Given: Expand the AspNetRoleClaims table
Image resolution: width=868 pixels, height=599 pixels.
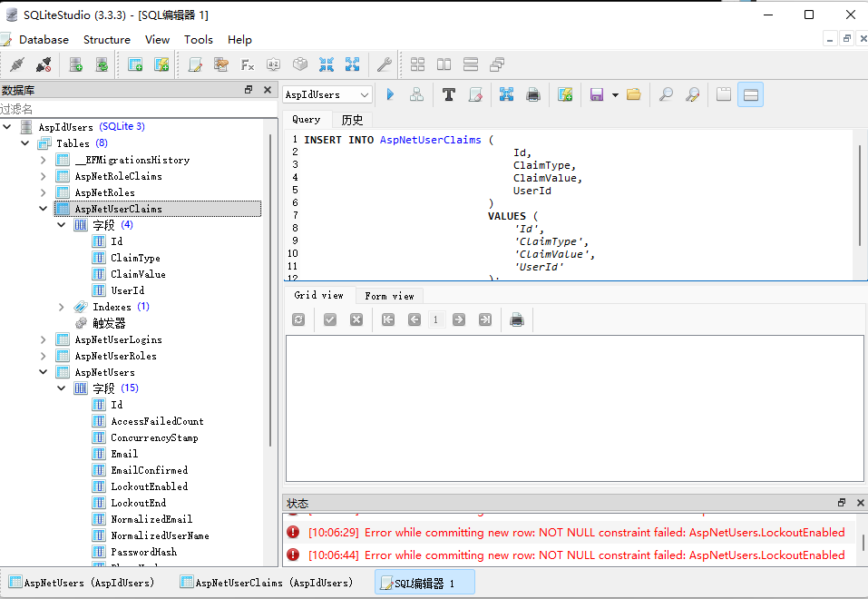Looking at the screenshot, I should 44,176.
